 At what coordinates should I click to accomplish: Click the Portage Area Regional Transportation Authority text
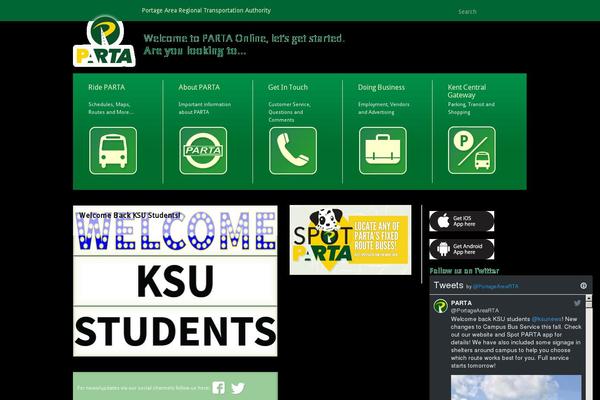[x=206, y=10]
